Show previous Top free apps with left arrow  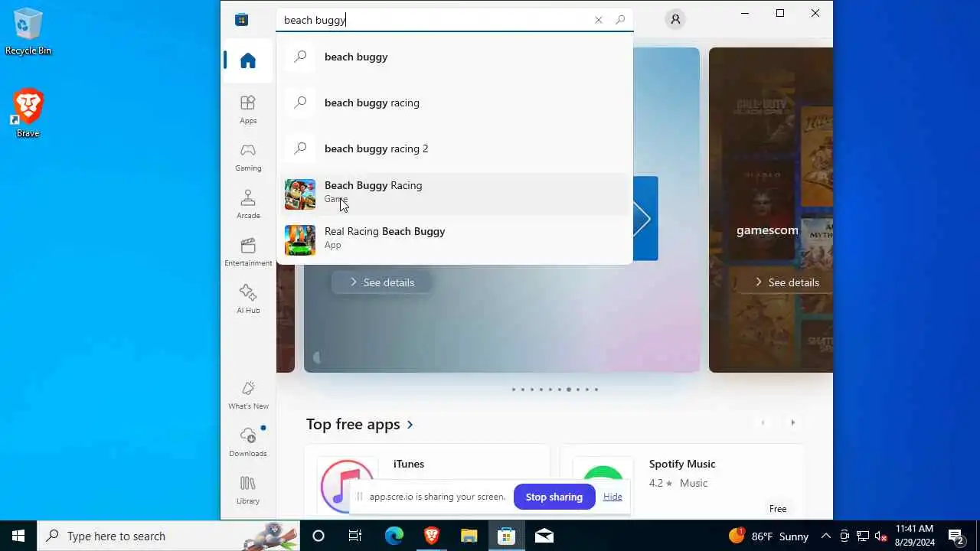762,422
